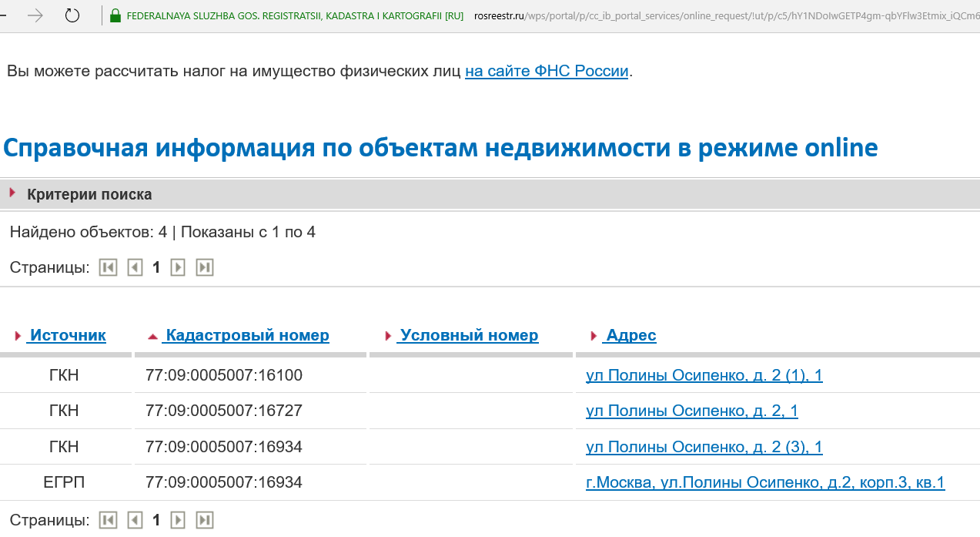Jump to last page using pagination below table

tap(205, 520)
